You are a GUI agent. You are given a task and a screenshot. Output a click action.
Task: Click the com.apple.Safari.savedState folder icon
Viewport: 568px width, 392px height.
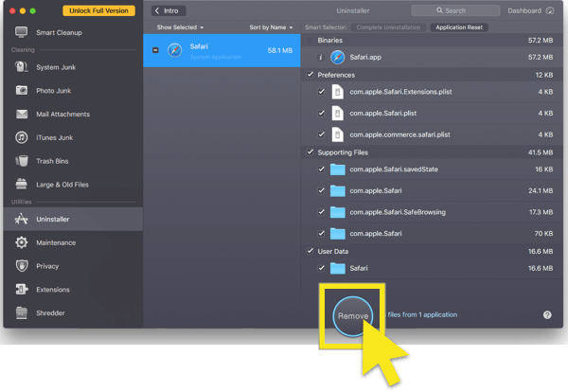tap(337, 169)
